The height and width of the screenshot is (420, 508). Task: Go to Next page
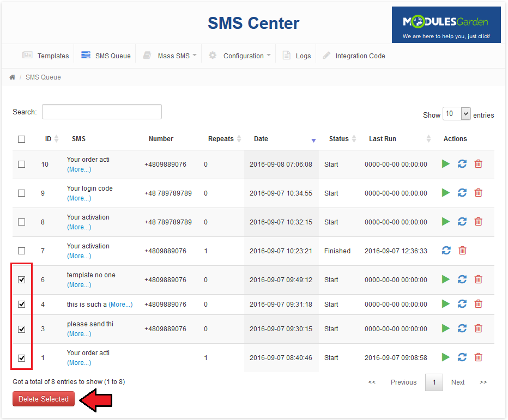(457, 382)
